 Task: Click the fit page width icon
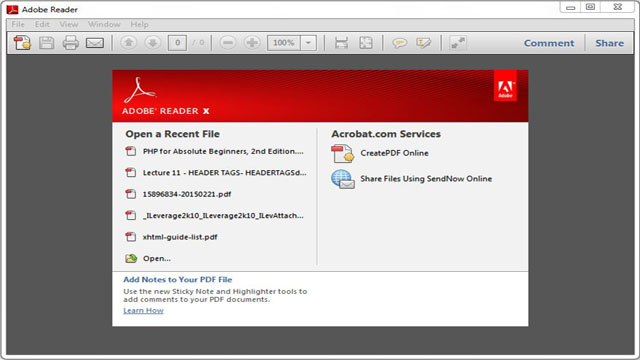coord(341,43)
